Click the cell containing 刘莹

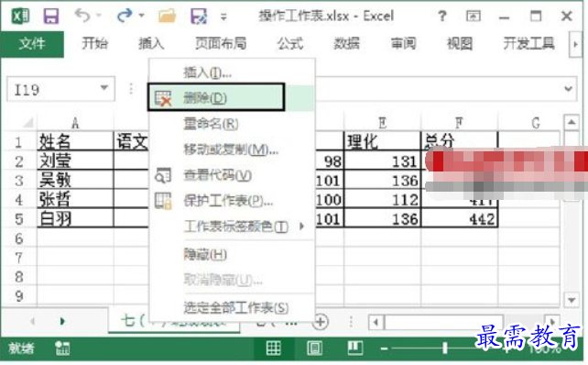75,160
